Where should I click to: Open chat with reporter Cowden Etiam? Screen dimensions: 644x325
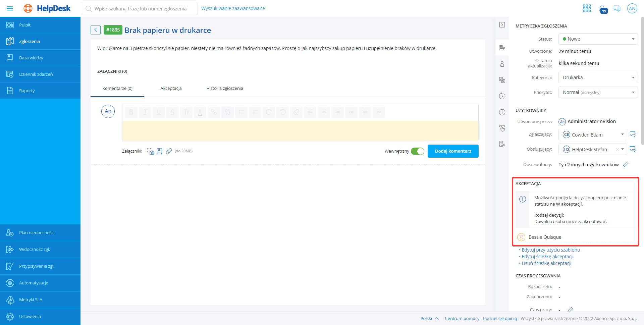click(x=633, y=134)
